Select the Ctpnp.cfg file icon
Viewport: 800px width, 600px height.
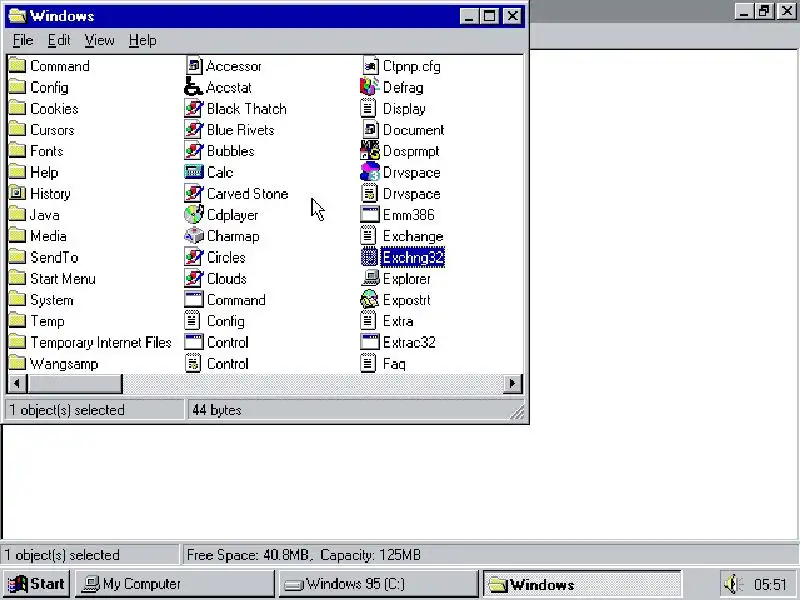(x=370, y=66)
